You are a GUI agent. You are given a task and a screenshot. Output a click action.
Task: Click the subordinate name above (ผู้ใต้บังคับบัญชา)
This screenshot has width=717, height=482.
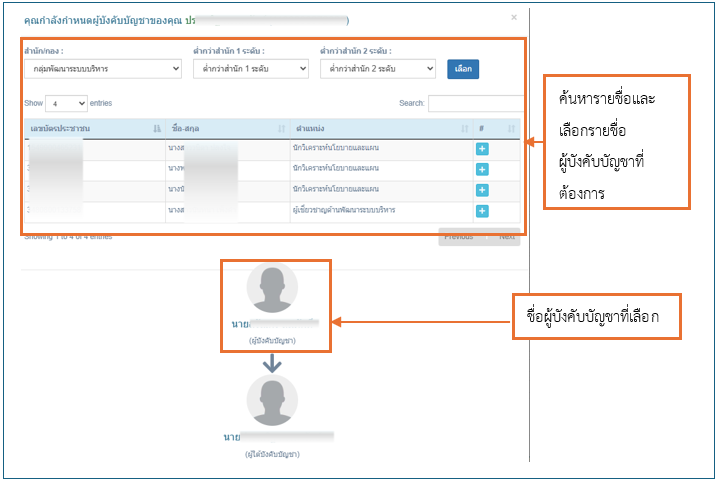(x=278, y=437)
